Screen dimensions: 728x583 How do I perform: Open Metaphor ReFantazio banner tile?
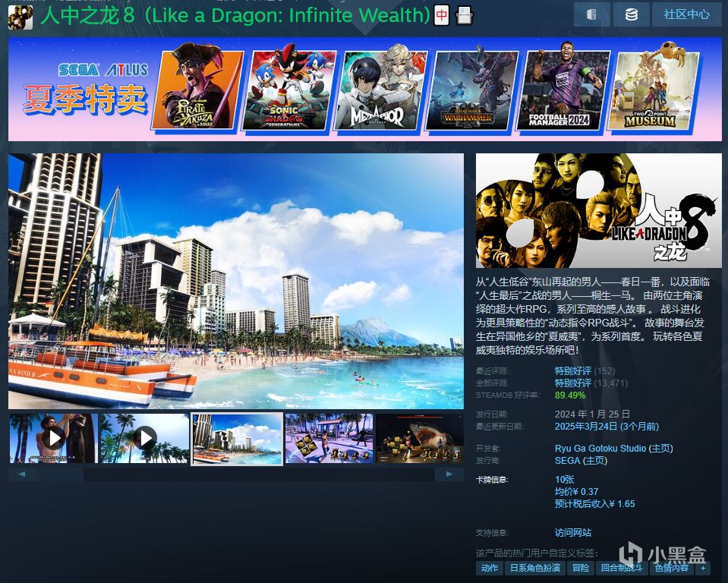tap(380, 89)
